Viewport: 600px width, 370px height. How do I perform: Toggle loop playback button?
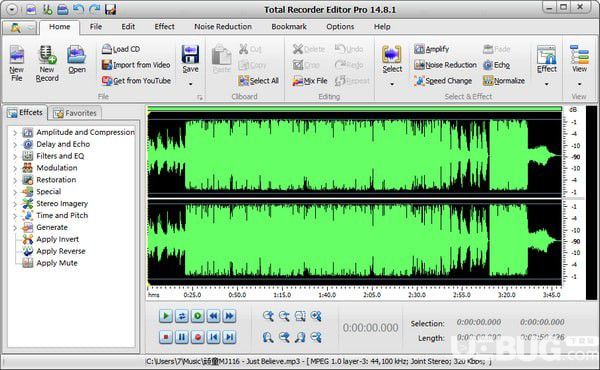[182, 316]
